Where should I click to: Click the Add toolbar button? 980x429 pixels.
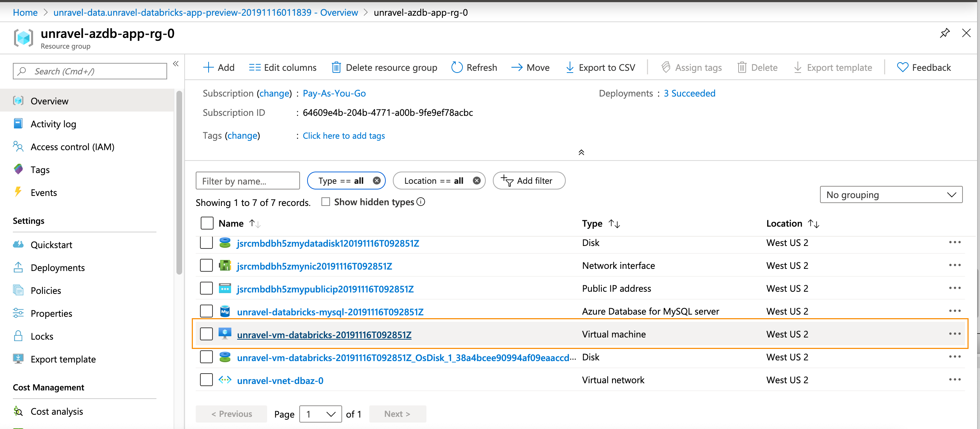(219, 67)
